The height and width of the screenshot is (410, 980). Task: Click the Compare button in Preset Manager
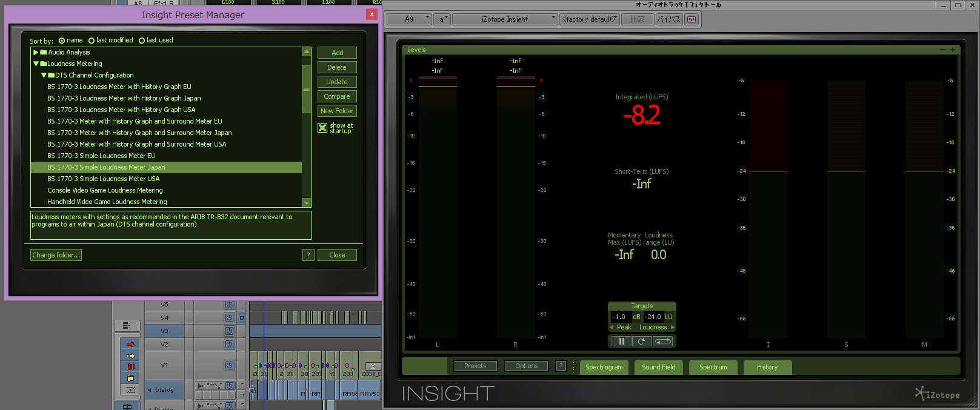click(336, 96)
